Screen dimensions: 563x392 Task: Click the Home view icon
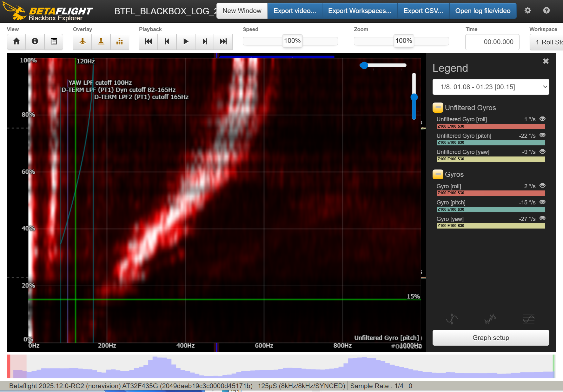[17, 42]
